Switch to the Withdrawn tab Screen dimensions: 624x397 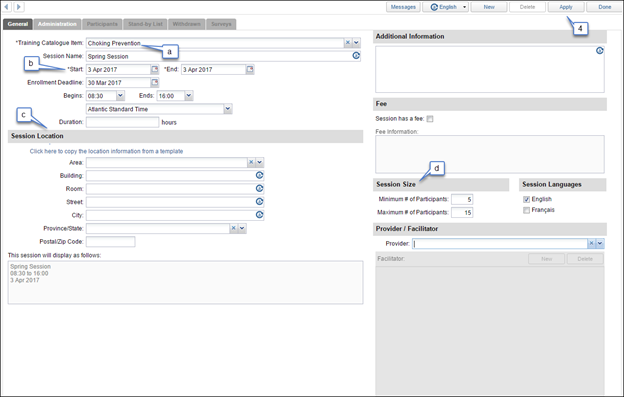tap(187, 24)
